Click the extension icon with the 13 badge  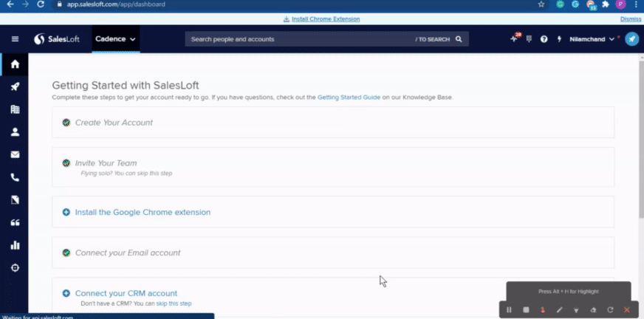point(591,5)
